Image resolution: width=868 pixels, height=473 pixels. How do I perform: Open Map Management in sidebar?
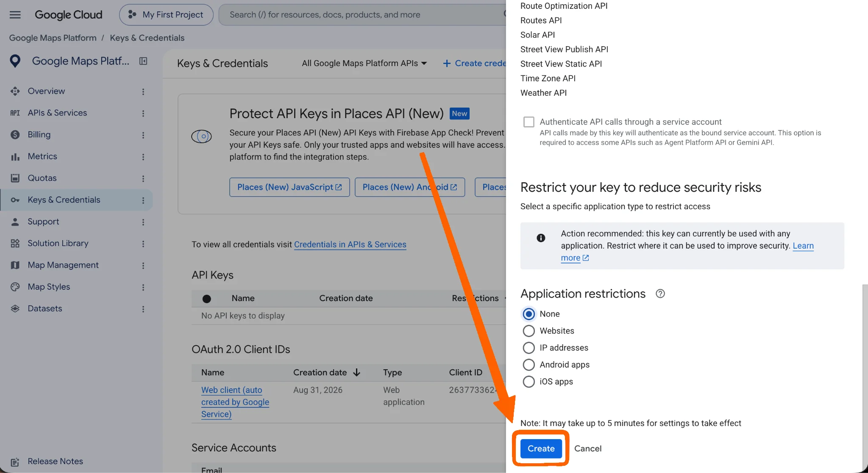point(63,265)
